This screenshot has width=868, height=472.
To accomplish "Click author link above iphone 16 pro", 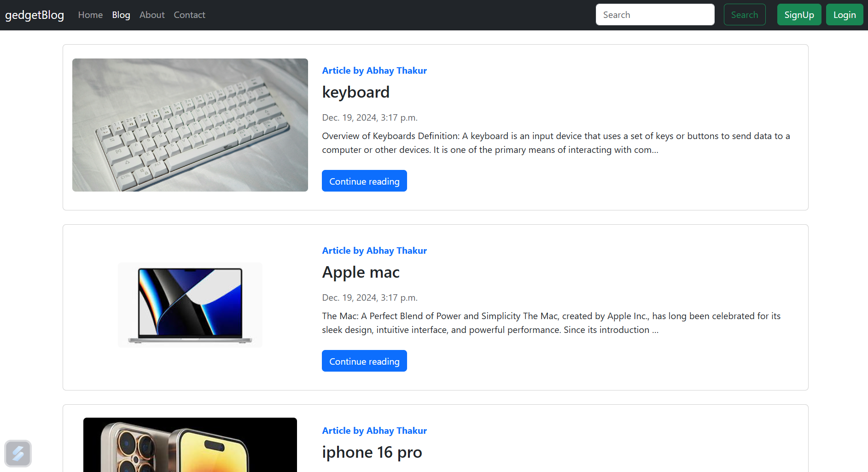I will tap(374, 431).
